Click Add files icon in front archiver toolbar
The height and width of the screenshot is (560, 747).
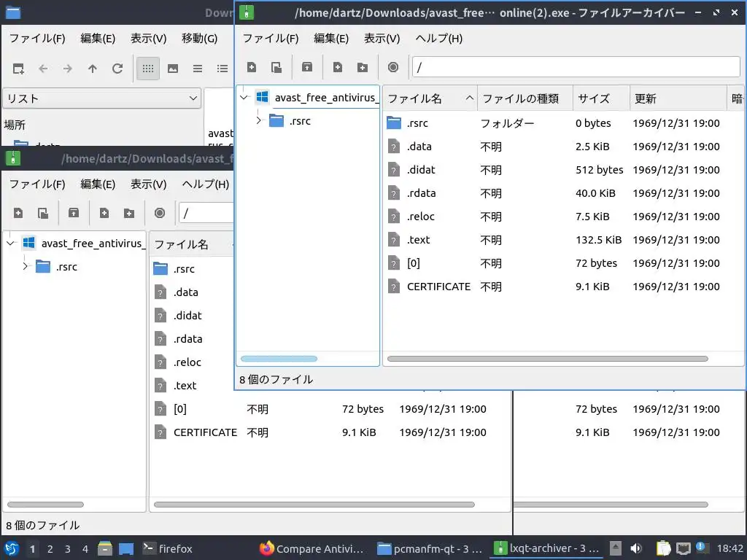[x=338, y=68]
